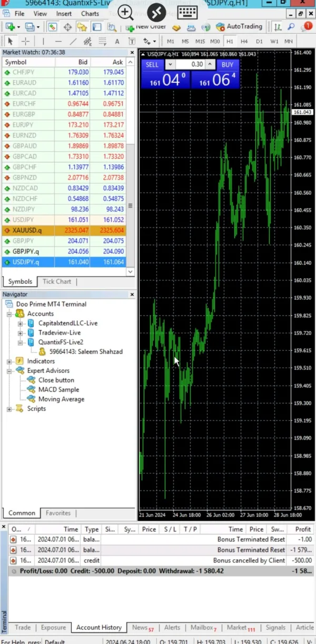Expand the Indicators tree node
Screen dimensions: 316x644
(9, 361)
